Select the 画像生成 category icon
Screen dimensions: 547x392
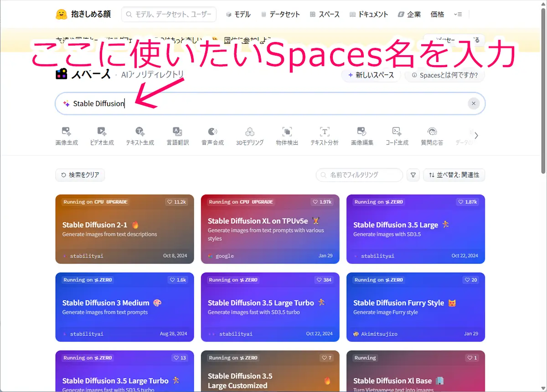[67, 132]
